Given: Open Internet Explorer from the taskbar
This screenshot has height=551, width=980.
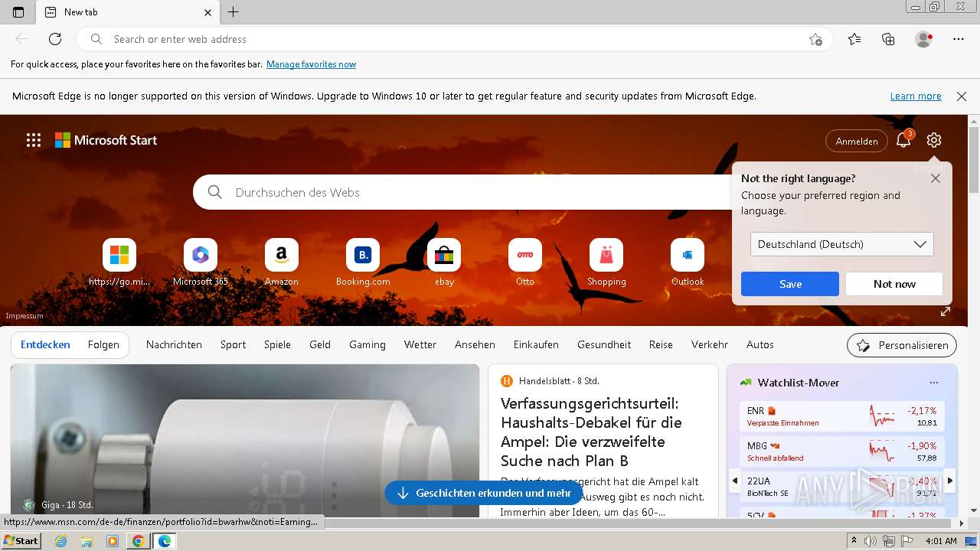Looking at the screenshot, I should click(60, 541).
